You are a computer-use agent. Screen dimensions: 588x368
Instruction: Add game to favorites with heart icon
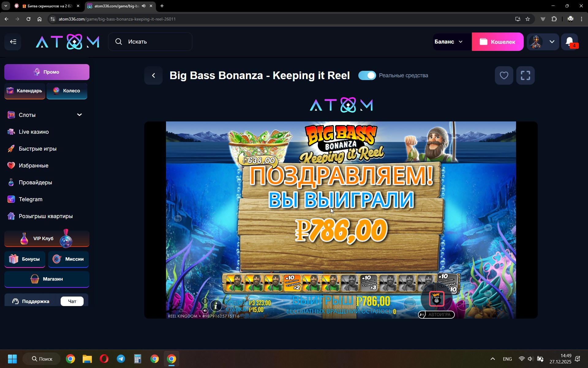point(504,75)
